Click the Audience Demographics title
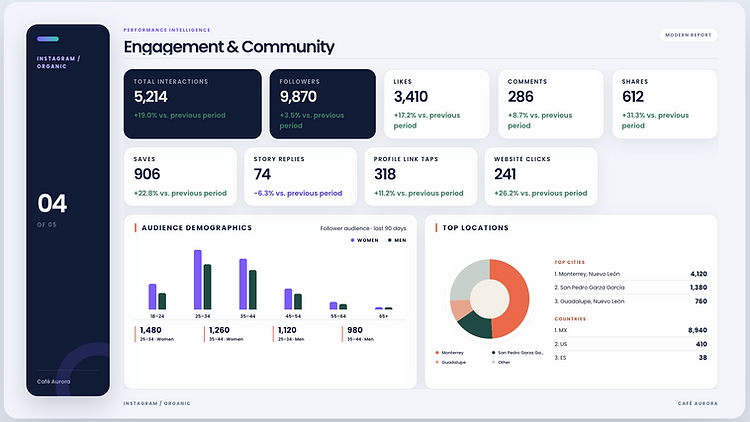This screenshot has width=750, height=422. 197,228
